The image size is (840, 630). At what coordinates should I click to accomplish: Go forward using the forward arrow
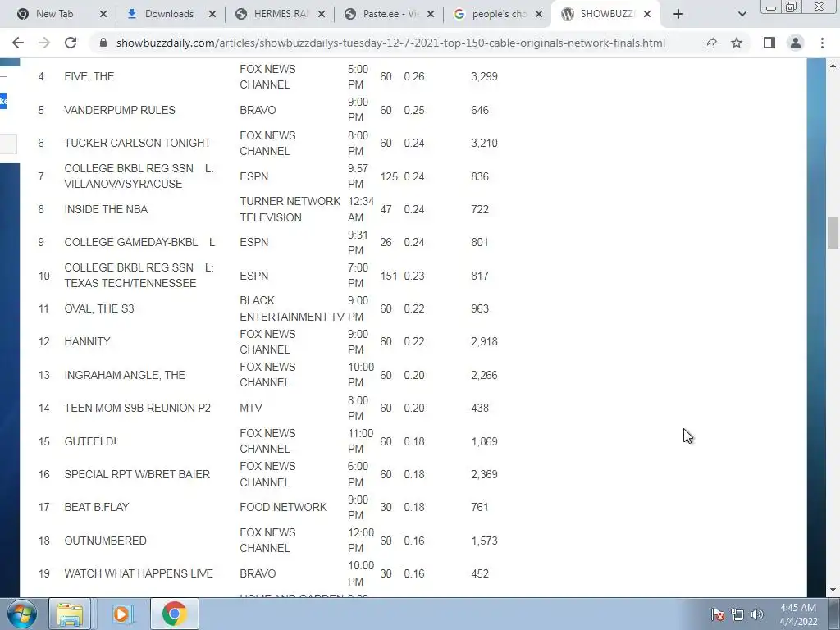coord(44,43)
